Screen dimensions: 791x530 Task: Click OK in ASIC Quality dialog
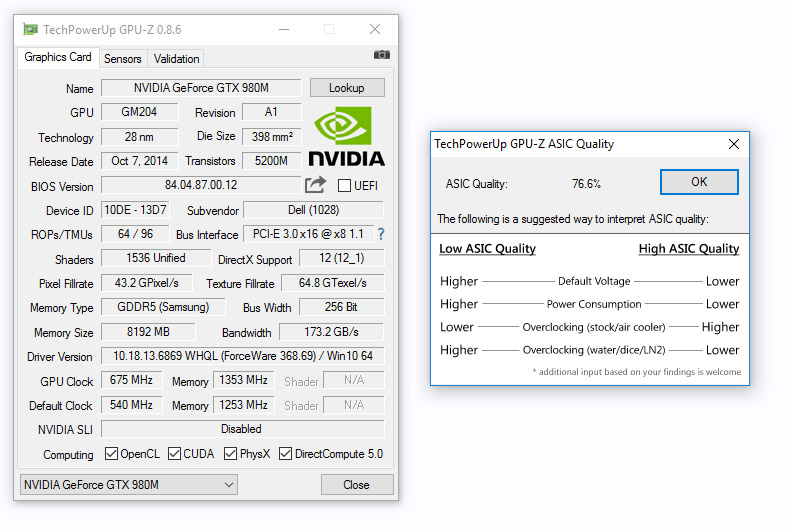[x=699, y=182]
